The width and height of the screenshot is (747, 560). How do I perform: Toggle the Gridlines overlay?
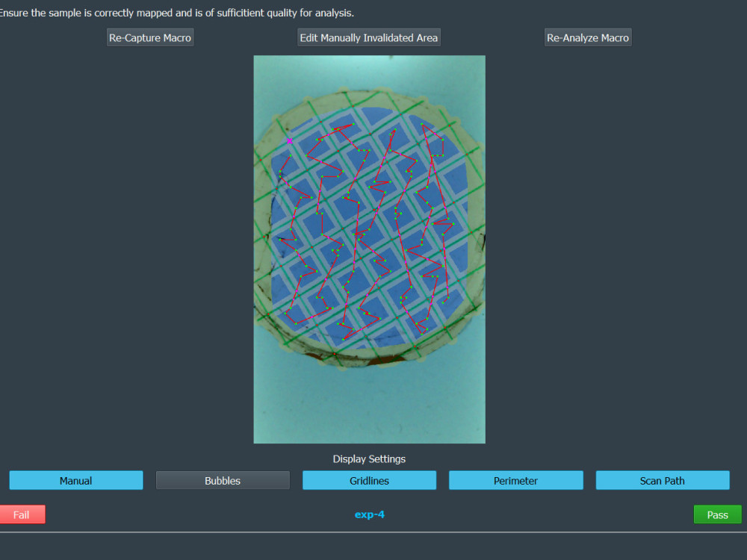(x=369, y=480)
